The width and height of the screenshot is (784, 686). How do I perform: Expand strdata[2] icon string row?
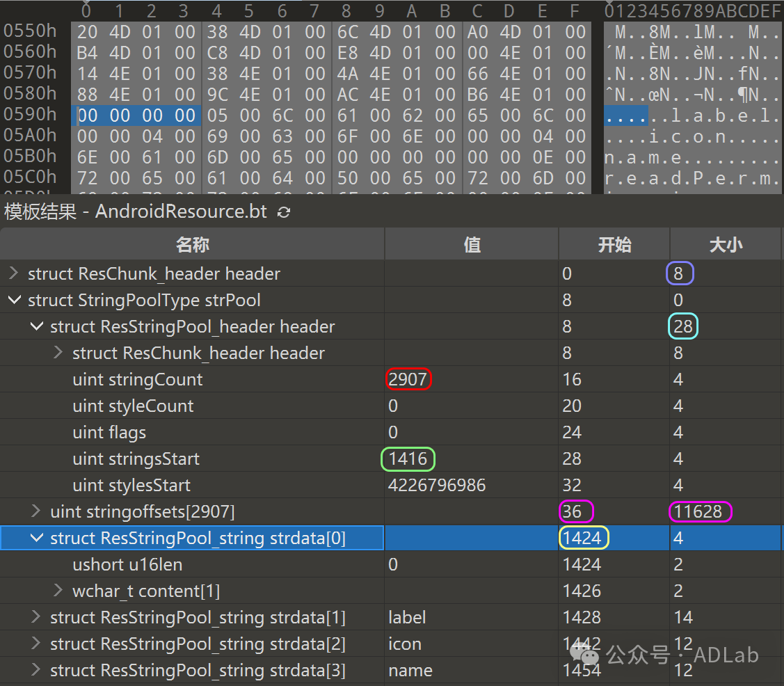[36, 644]
